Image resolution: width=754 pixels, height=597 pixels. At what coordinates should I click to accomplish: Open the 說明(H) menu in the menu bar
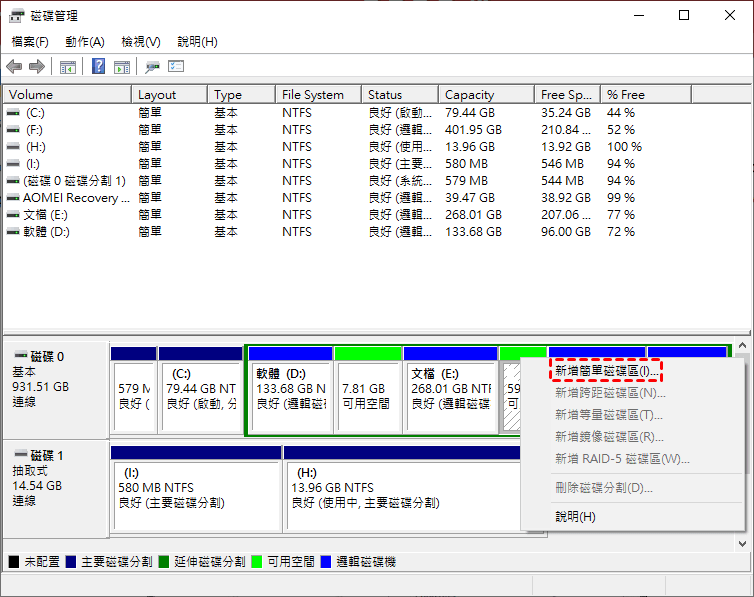click(x=197, y=42)
